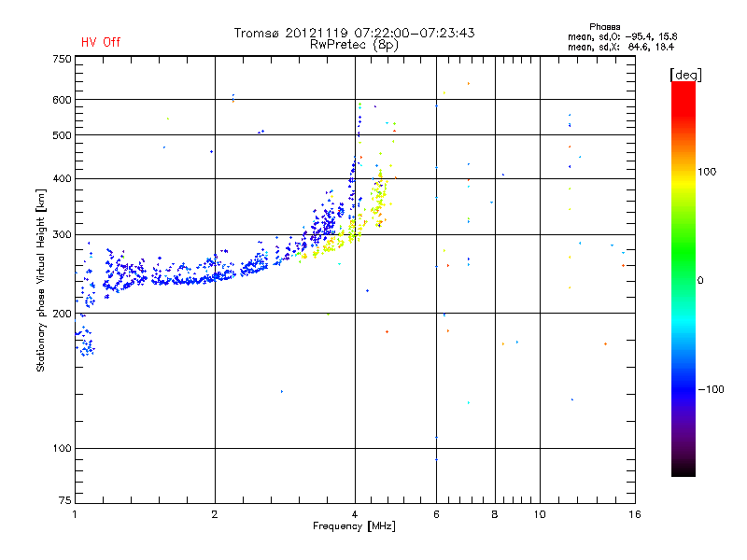Click the 'Tromsø 20121119 07:22:00-07:23:43' title
Screen dimensions: 747x560
point(354,33)
